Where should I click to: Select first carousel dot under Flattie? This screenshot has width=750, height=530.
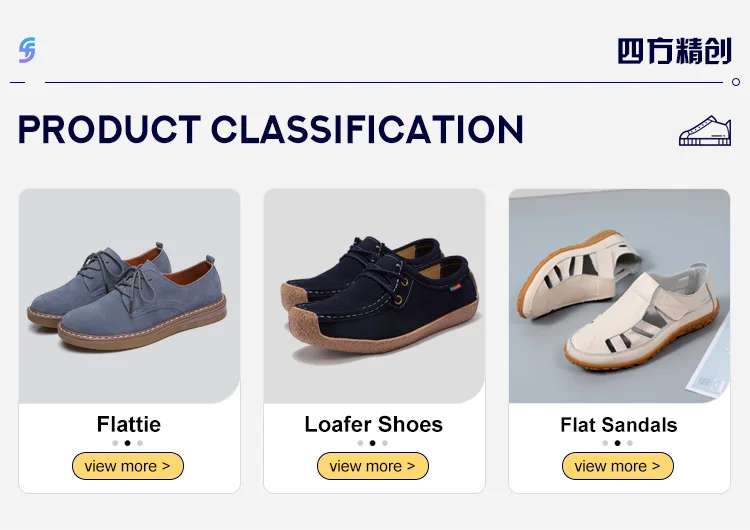click(x=115, y=443)
